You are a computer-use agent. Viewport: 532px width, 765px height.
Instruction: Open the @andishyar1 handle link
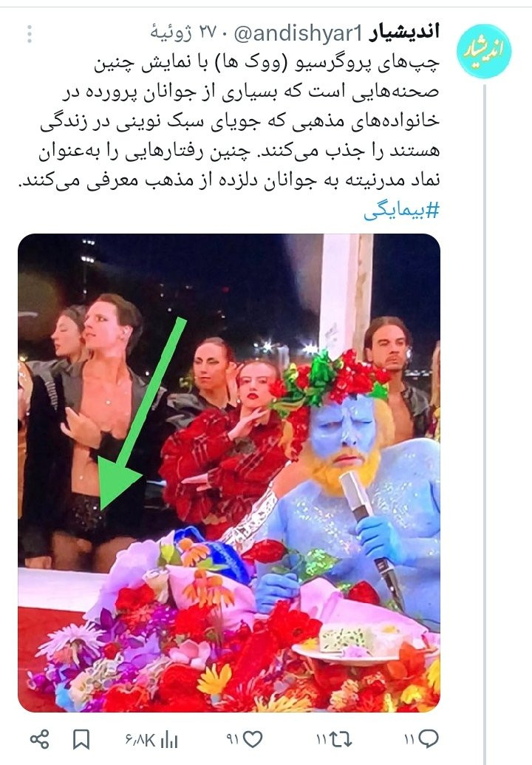299,33
